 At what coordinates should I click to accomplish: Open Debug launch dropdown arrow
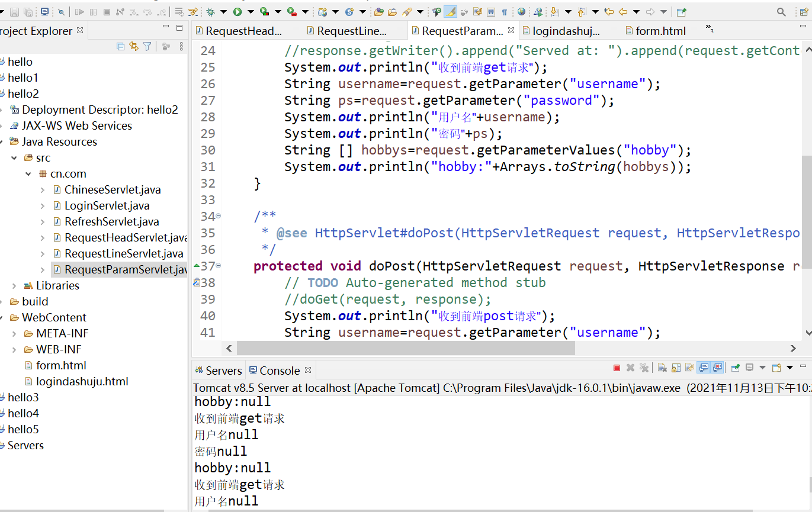[223, 12]
